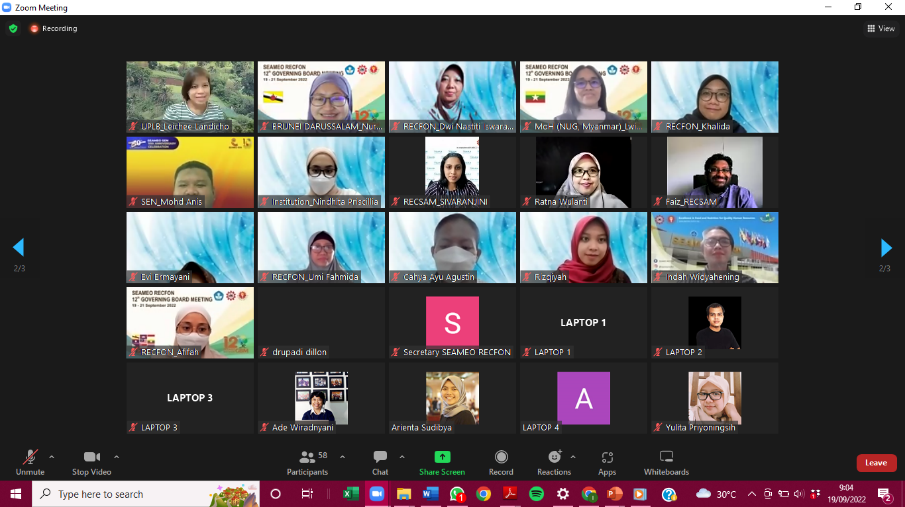Expand video options arrow beside Stop Video
The height and width of the screenshot is (507, 905).
click(x=117, y=456)
